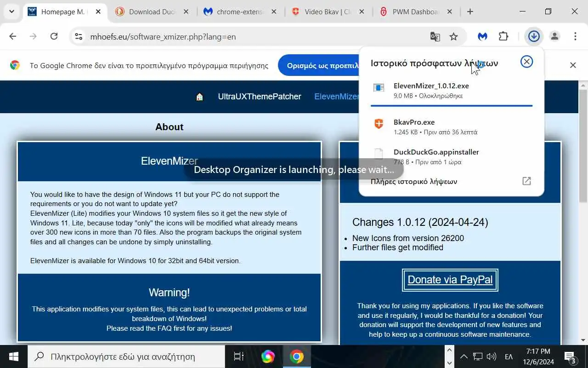The image size is (588, 368).
Task: Open the tab search dropdown arrow
Action: click(x=11, y=11)
